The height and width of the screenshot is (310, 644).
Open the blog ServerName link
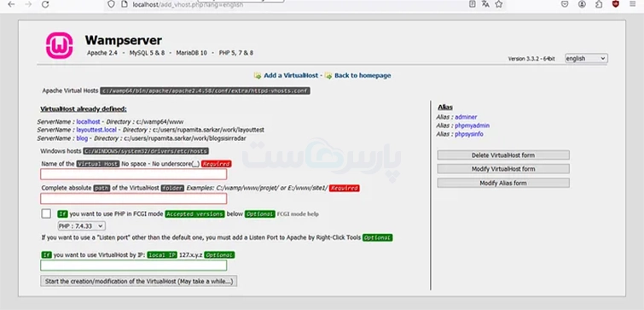(x=82, y=138)
